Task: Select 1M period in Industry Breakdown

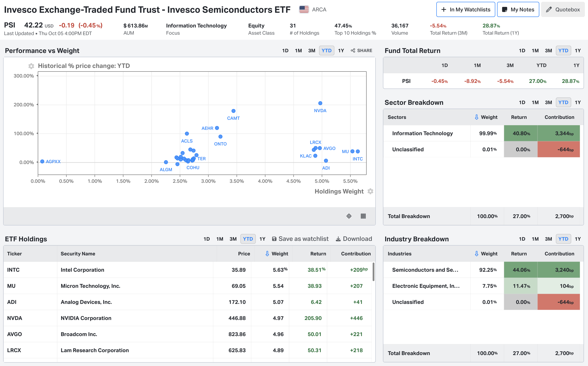Action: pos(535,239)
